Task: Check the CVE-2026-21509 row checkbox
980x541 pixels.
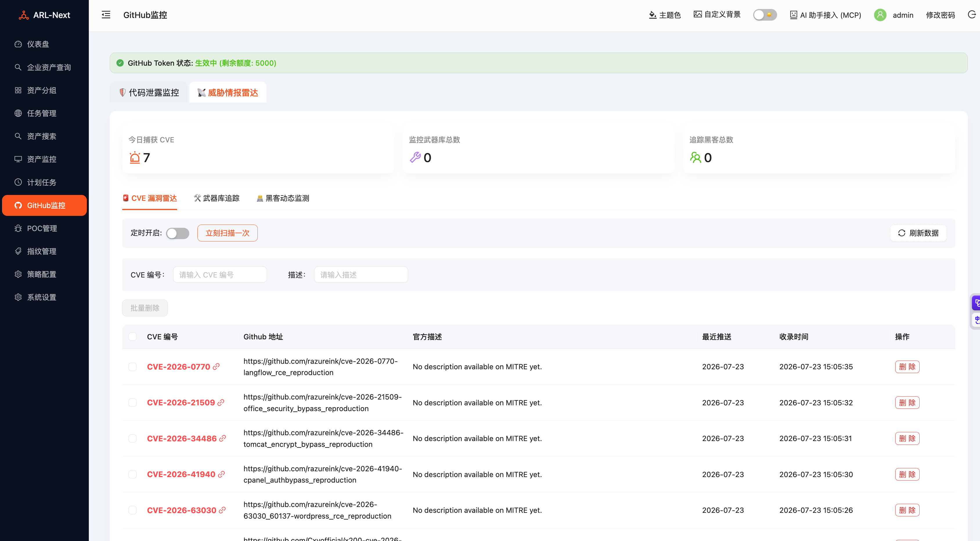Action: [x=132, y=402]
